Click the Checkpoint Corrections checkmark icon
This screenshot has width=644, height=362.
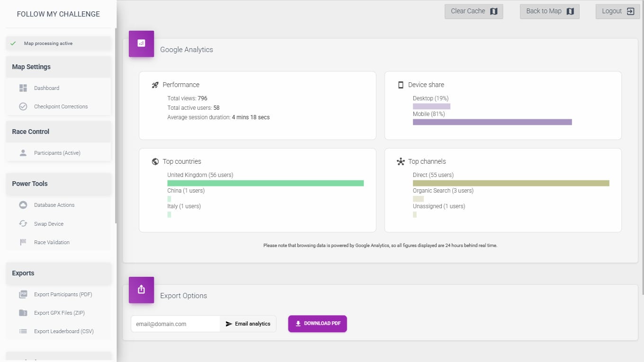pos(23,106)
